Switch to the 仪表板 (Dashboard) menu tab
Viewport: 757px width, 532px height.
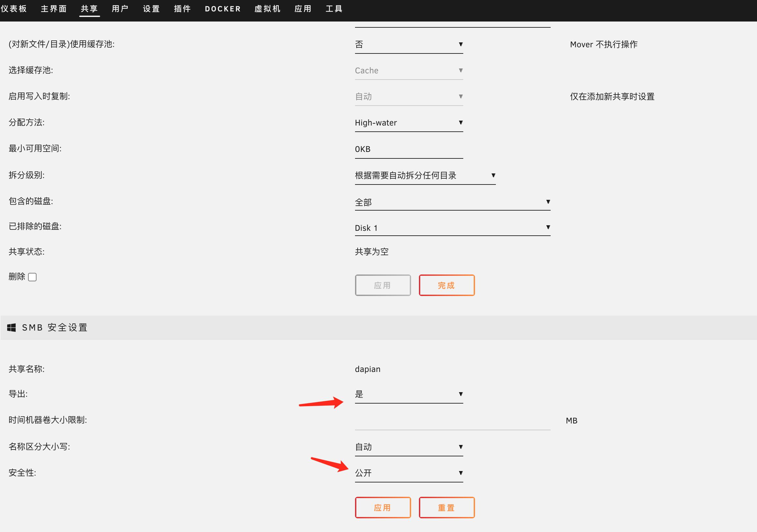coord(14,9)
